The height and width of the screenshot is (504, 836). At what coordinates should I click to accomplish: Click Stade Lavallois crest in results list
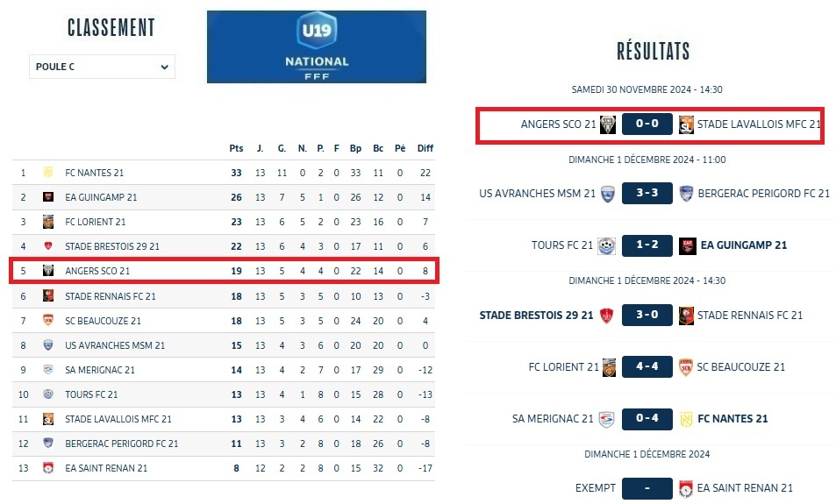pyautogui.click(x=686, y=124)
